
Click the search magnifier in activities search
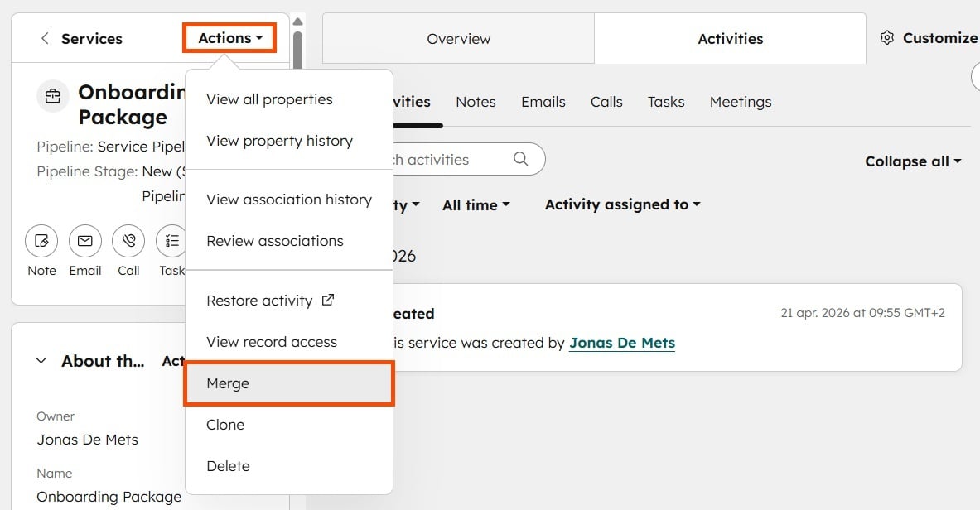click(x=520, y=158)
